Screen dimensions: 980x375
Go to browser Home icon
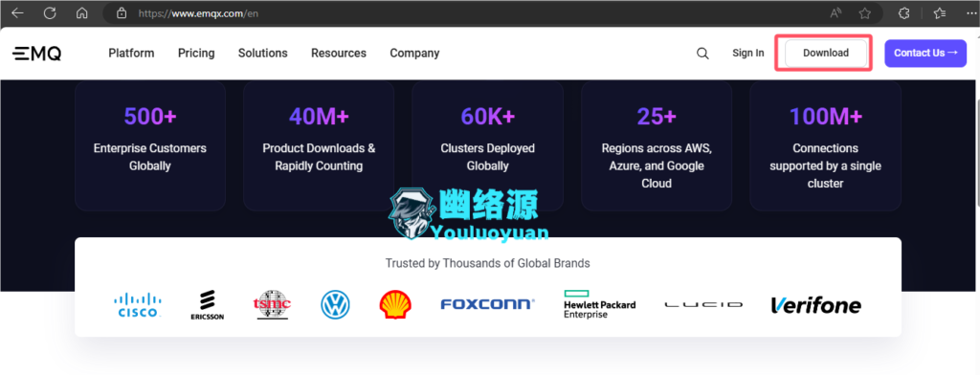point(81,12)
